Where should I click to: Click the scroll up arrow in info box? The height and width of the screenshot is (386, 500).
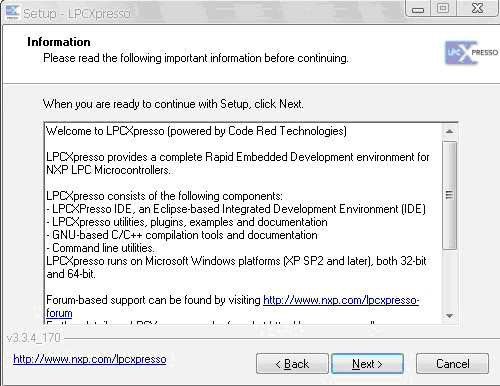[449, 131]
